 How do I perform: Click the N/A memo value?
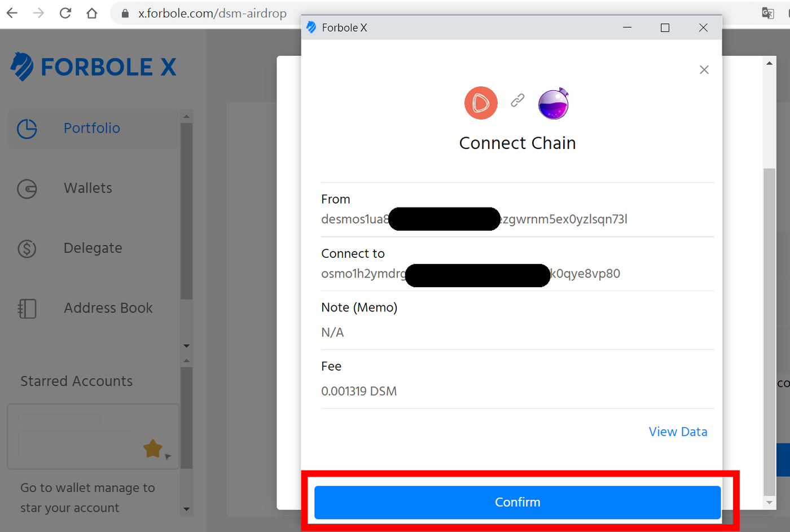332,332
